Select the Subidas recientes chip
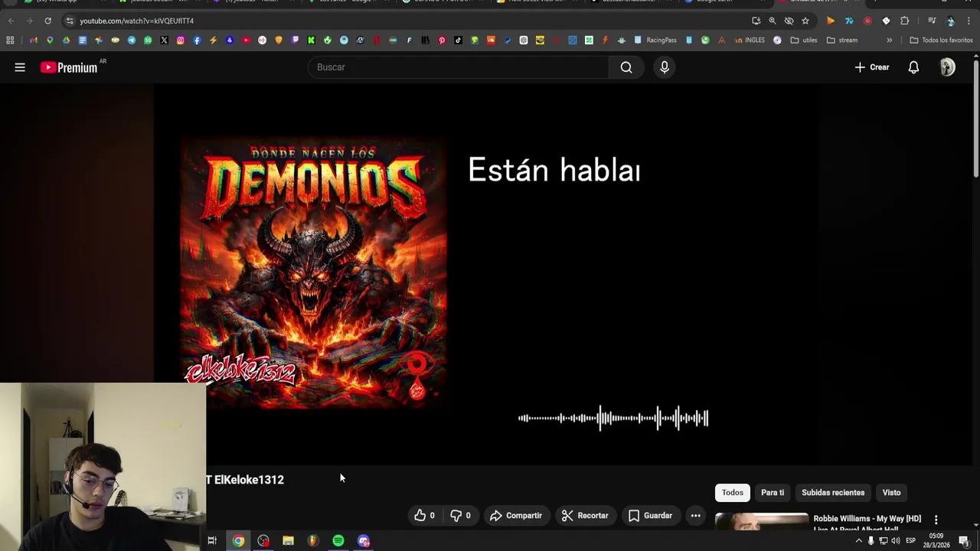This screenshot has height=551, width=980. [x=833, y=493]
